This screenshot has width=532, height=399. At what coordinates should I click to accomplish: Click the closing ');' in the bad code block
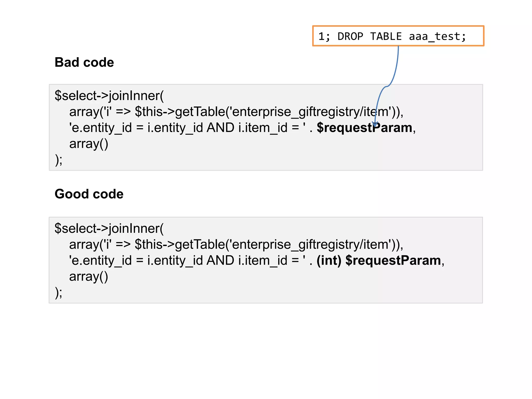pos(59,160)
